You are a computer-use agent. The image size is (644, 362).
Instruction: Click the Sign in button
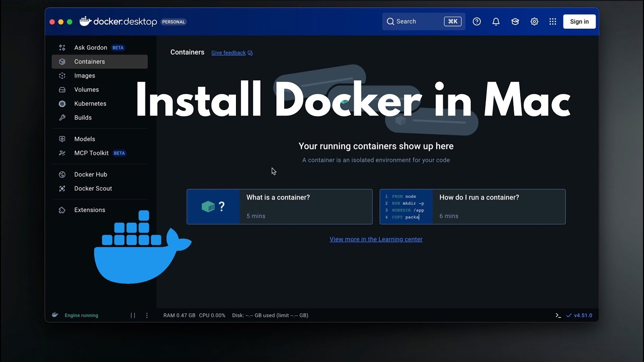click(x=579, y=22)
